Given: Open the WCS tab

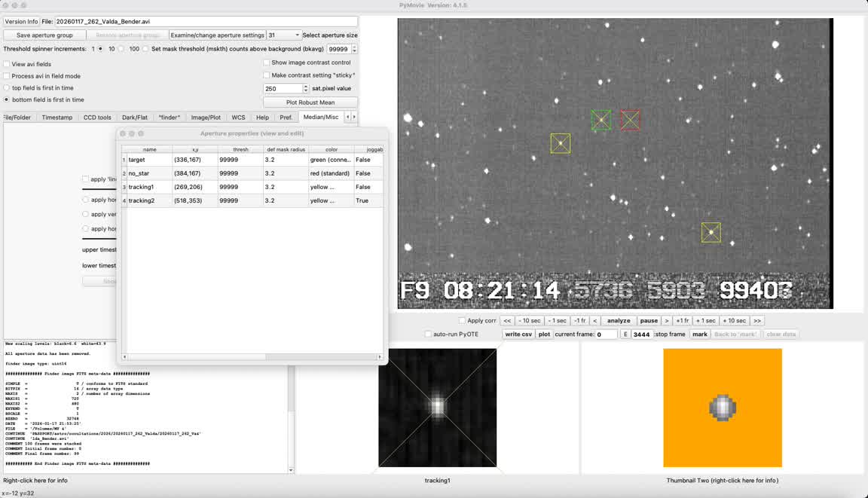Looking at the screenshot, I should (x=238, y=118).
